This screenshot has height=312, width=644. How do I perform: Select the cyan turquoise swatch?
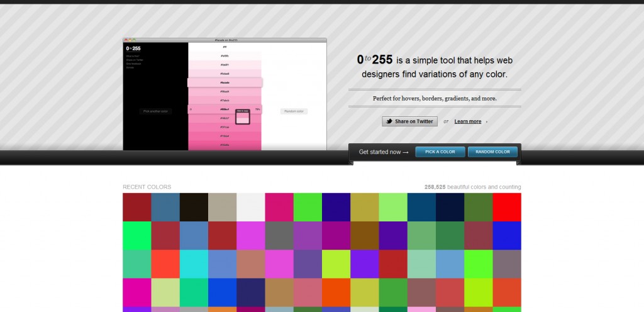pyautogui.click(x=194, y=264)
